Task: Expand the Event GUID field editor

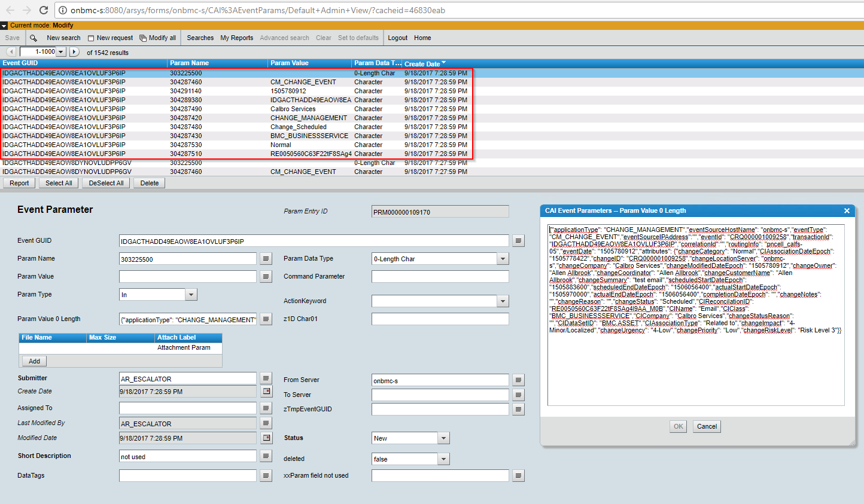Action: click(518, 241)
